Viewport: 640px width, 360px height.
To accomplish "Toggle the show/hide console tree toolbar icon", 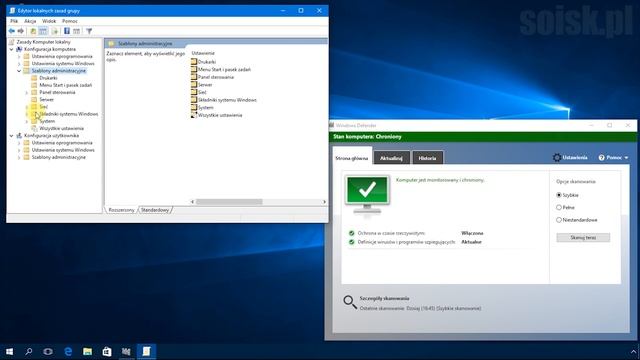I will [x=43, y=31].
